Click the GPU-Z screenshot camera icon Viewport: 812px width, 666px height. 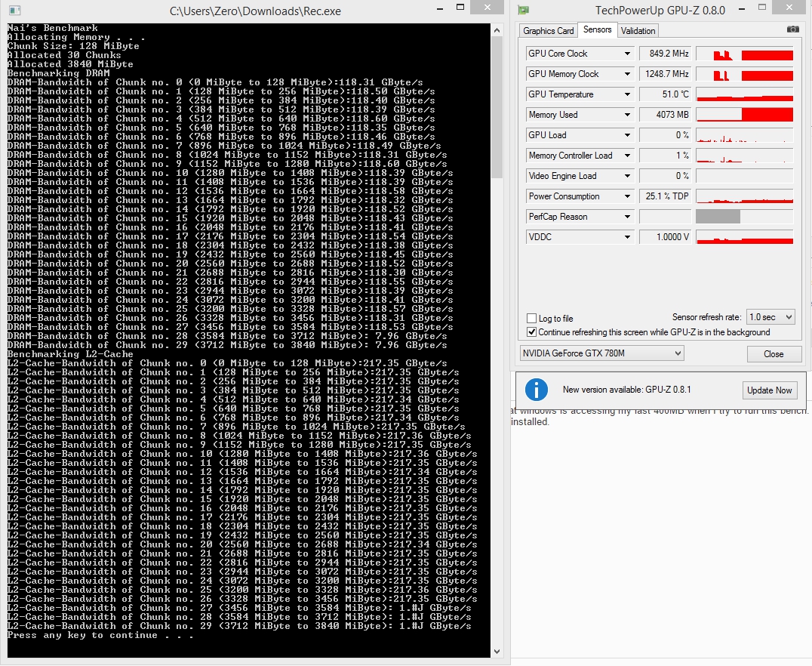point(793,29)
